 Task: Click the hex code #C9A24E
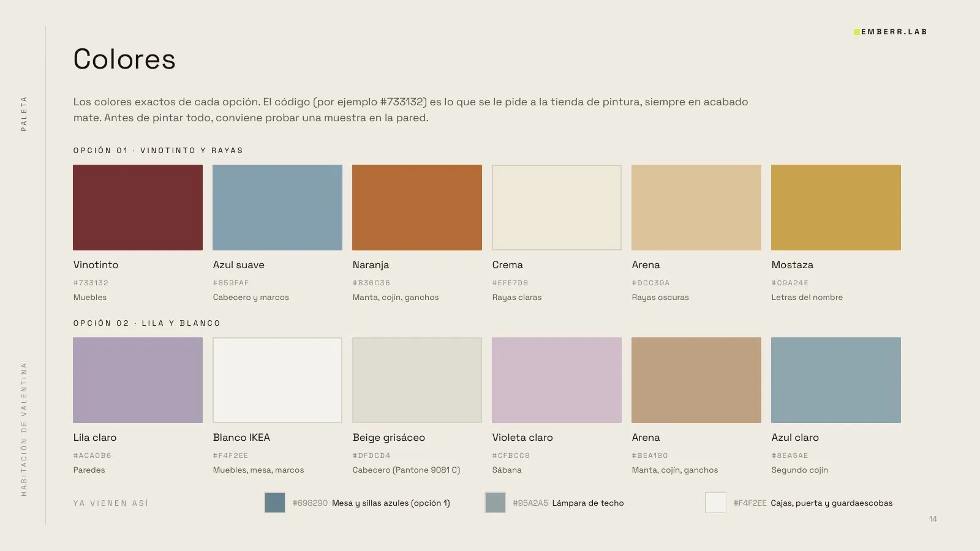point(790,283)
